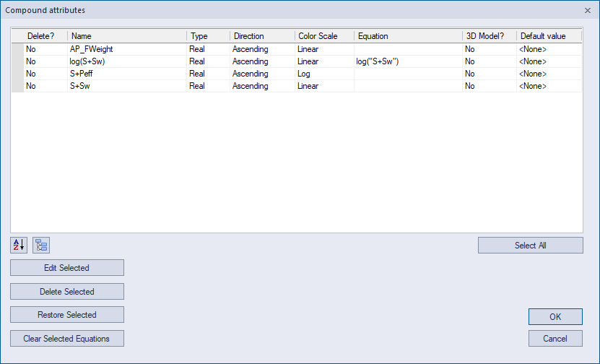Click Clear Selected Equations button
The height and width of the screenshot is (364, 600).
(x=67, y=338)
